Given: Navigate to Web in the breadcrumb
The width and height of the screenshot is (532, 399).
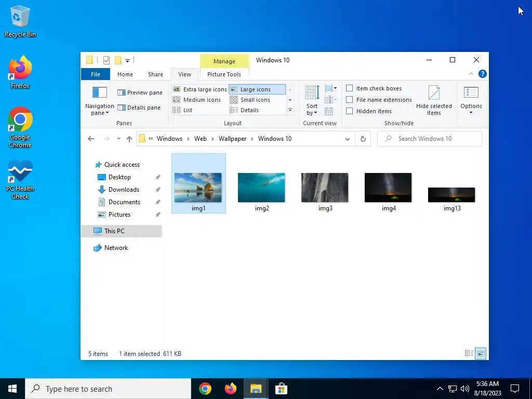Looking at the screenshot, I should [200, 138].
